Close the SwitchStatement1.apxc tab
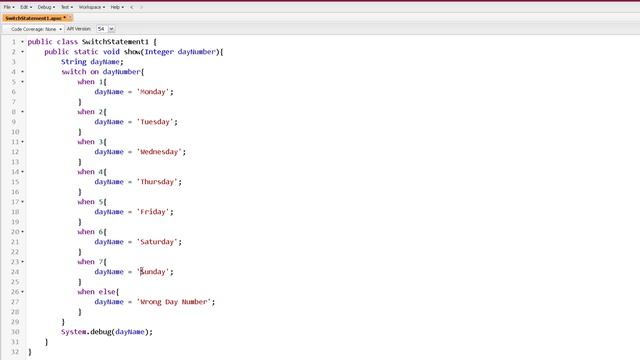Viewport: 640px width, 360px height. [x=70, y=18]
